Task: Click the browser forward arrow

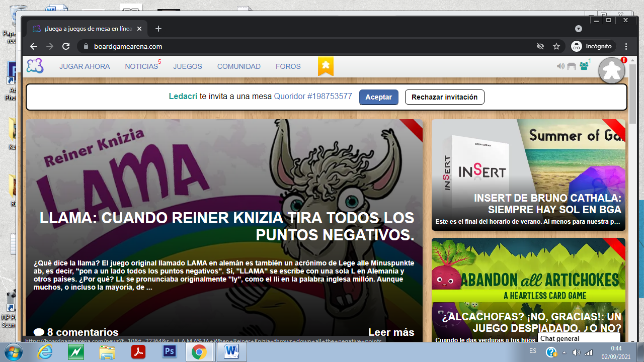Action: coord(50,46)
